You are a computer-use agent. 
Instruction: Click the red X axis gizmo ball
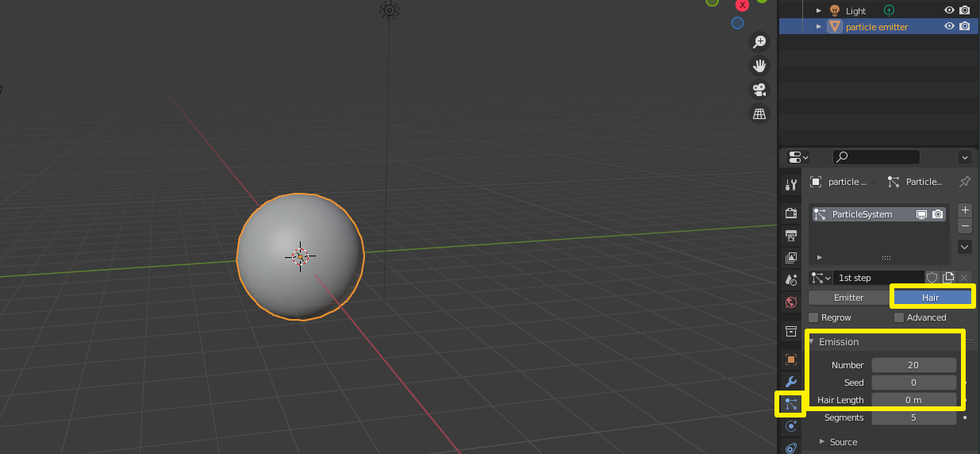pyautogui.click(x=742, y=5)
